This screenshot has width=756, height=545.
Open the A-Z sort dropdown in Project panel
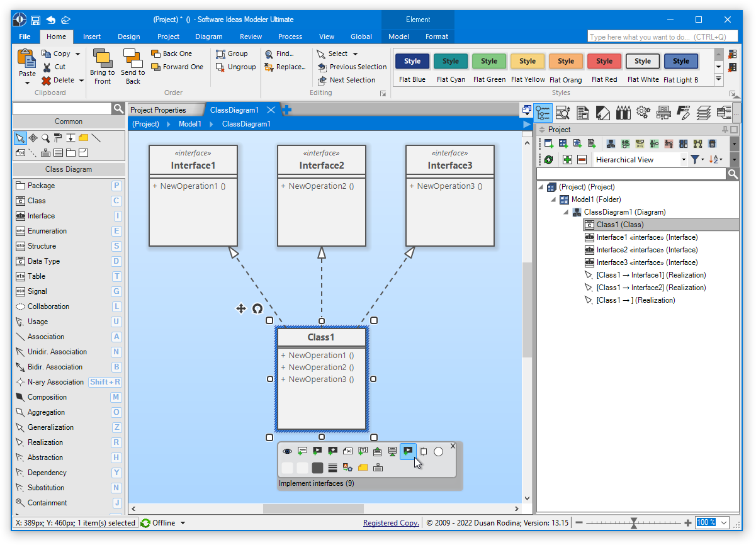716,160
